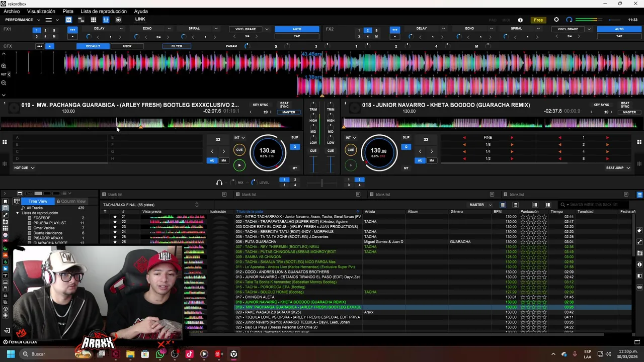Toggle AUTO on FX1 unit

point(297,29)
